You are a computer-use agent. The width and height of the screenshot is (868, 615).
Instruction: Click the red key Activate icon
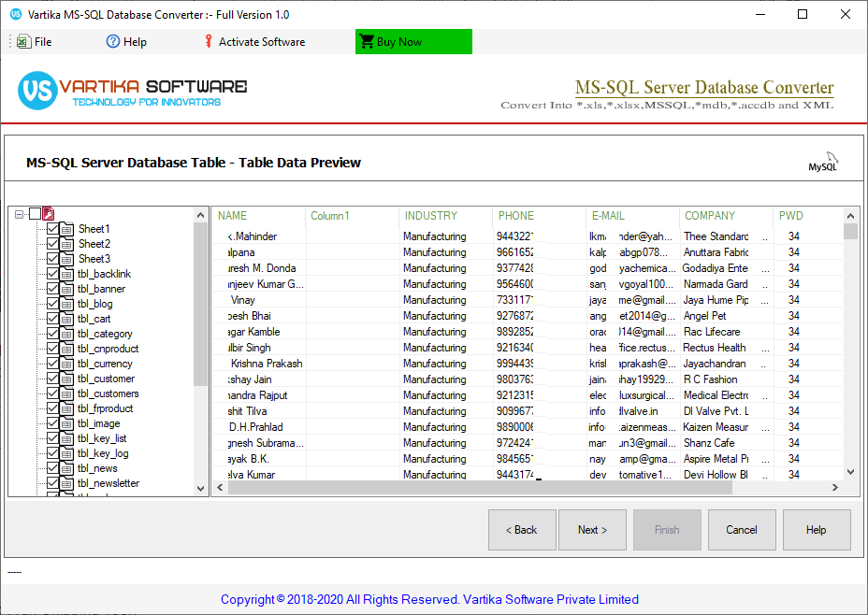coord(209,41)
